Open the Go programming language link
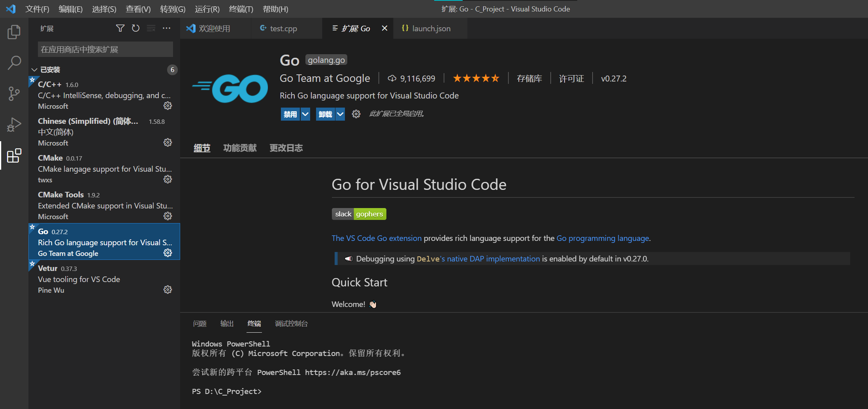 click(603, 238)
